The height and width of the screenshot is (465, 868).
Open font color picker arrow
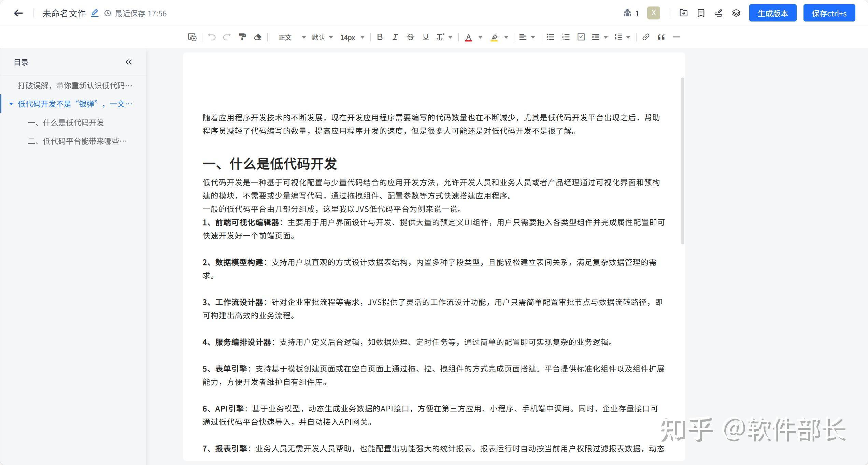point(480,37)
